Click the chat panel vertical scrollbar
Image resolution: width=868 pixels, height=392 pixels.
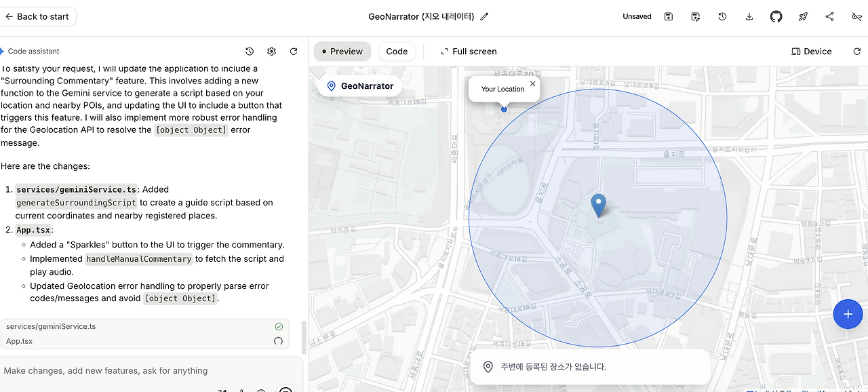point(303,337)
